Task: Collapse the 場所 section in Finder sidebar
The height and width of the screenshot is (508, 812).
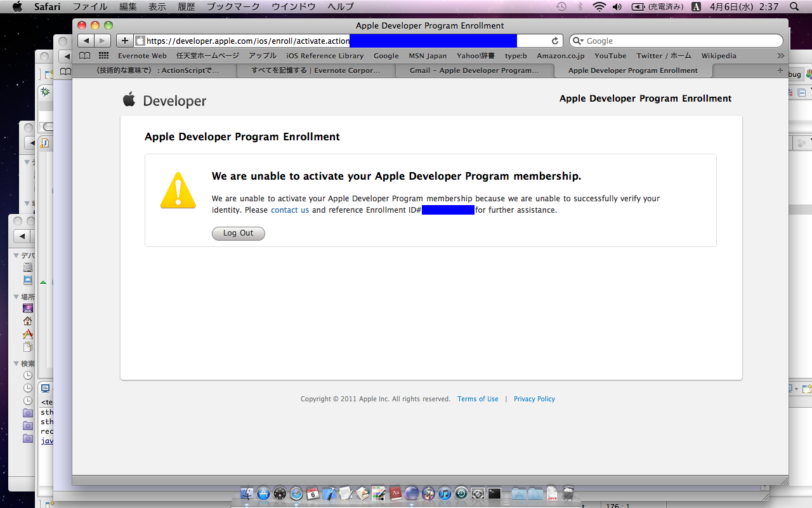Action: click(16, 297)
